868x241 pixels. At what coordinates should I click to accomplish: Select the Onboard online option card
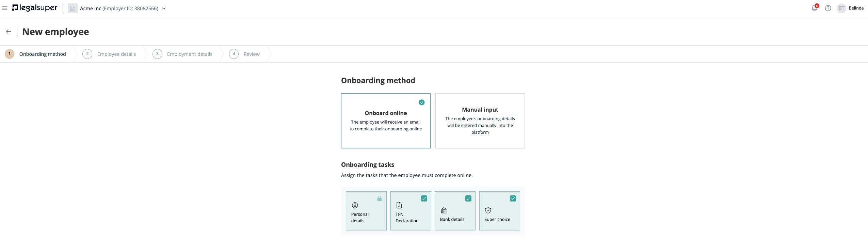pos(386,121)
